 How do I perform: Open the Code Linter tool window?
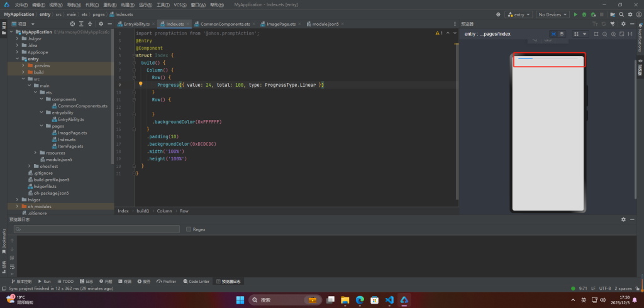(196, 282)
